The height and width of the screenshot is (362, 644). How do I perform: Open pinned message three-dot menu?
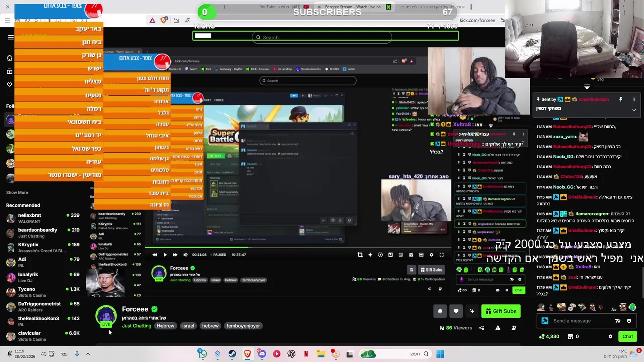634,99
